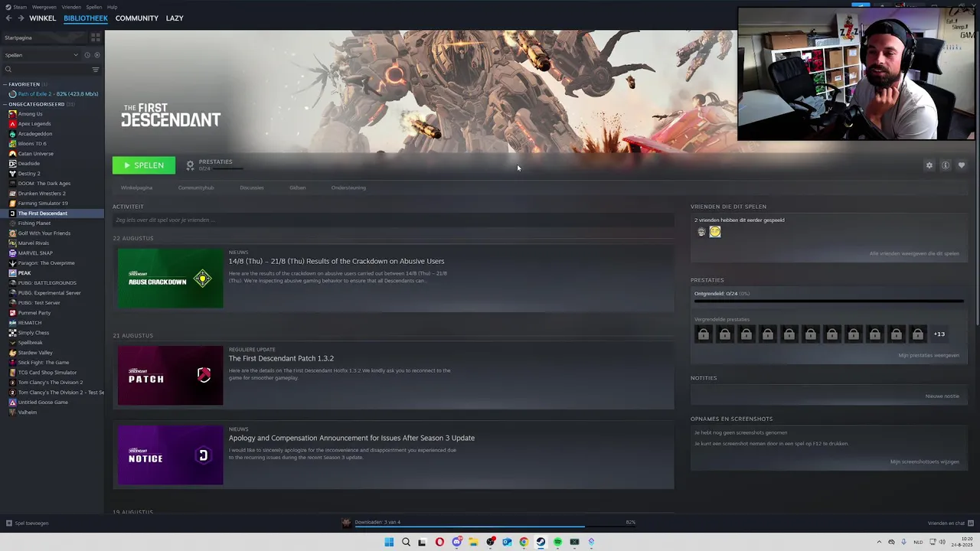The height and width of the screenshot is (551, 980).
Task: Click the Apex Legends game icon
Action: [12, 124]
